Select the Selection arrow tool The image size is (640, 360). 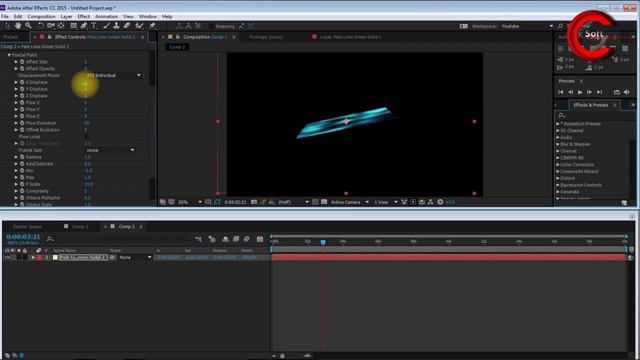pos(7,26)
